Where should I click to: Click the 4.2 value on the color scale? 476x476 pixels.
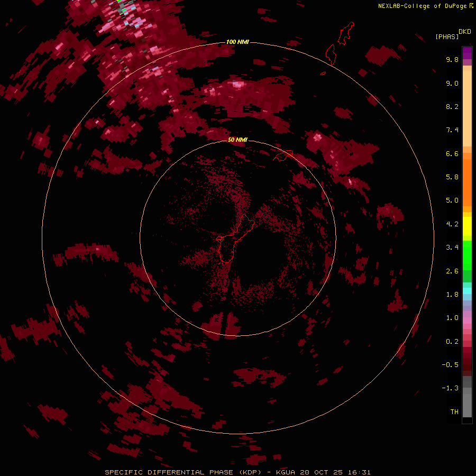[452, 224]
